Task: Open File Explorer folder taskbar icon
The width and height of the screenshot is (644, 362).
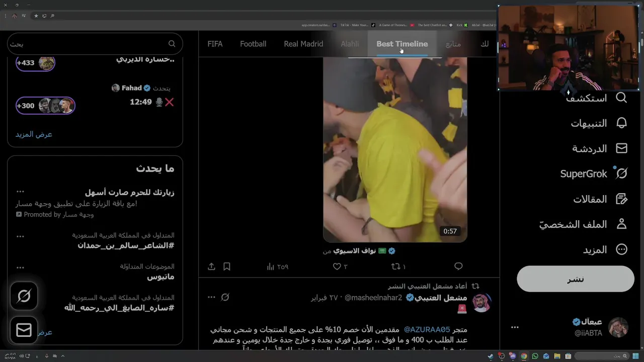Action: pyautogui.click(x=557, y=356)
